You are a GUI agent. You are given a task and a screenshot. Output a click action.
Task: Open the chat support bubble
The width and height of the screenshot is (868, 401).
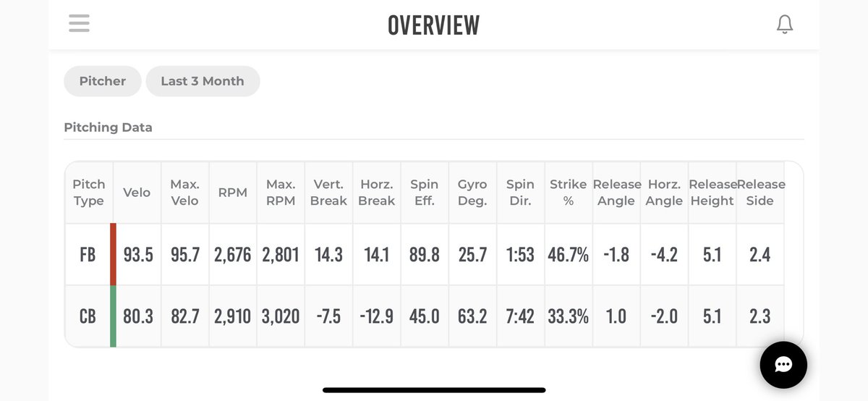[783, 365]
